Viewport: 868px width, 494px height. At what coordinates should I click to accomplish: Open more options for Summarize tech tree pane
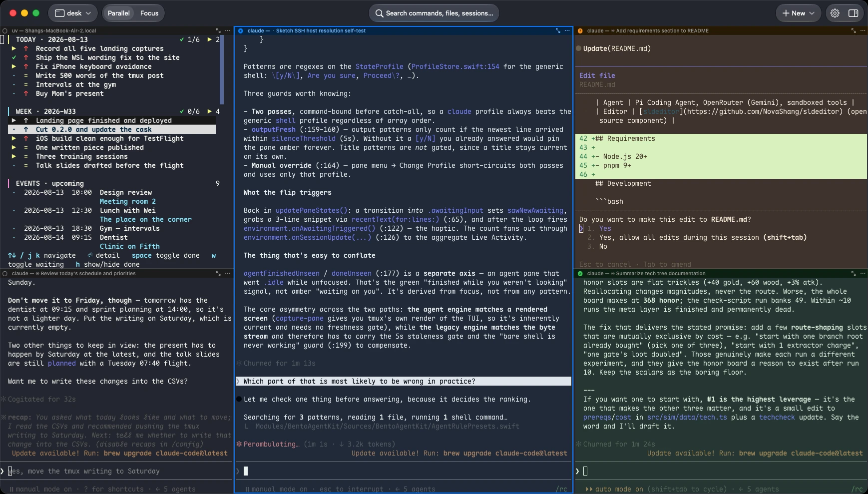(863, 273)
